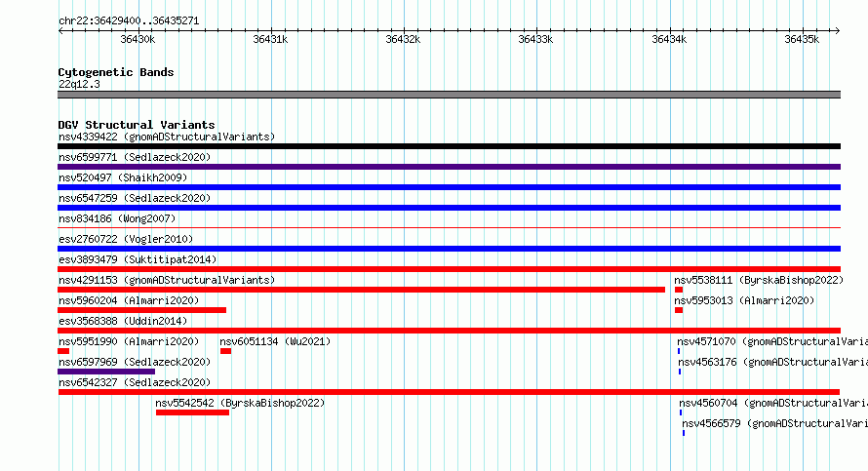Click the thin red nsv834186 line
This screenshot has width=868, height=471.
[x=449, y=227]
